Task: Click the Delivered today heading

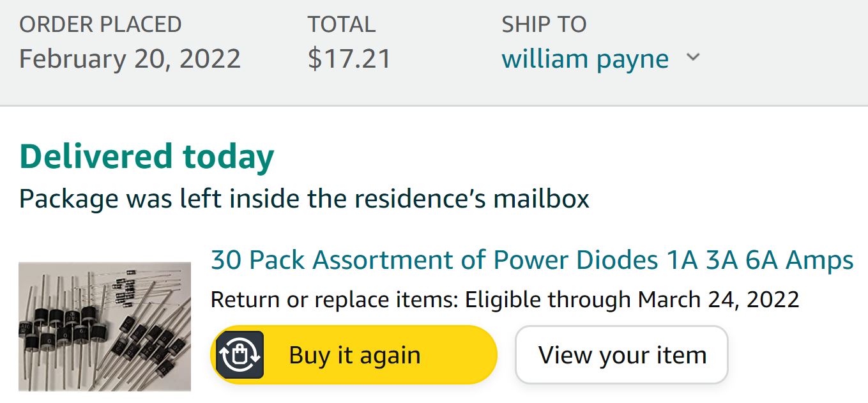Action: 147,156
